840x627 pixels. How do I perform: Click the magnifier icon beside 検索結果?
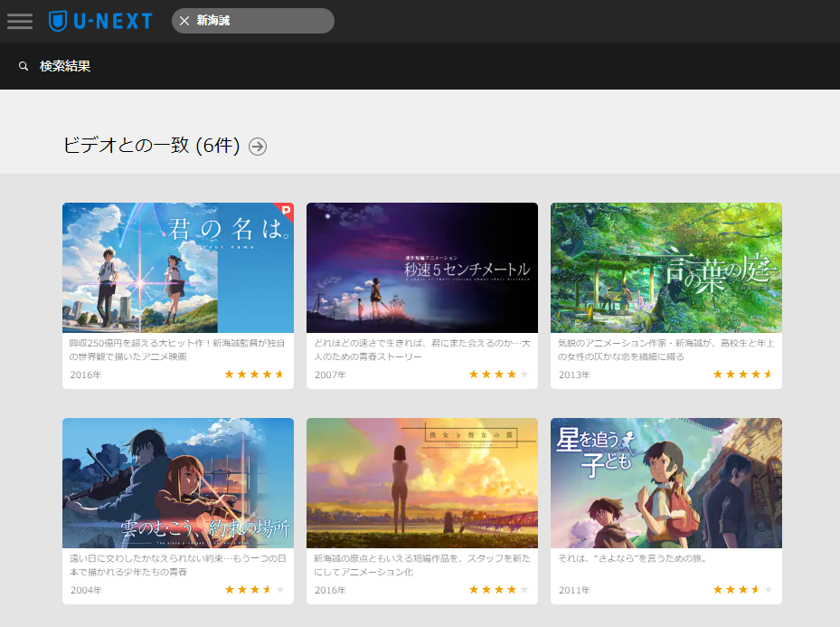(24, 66)
